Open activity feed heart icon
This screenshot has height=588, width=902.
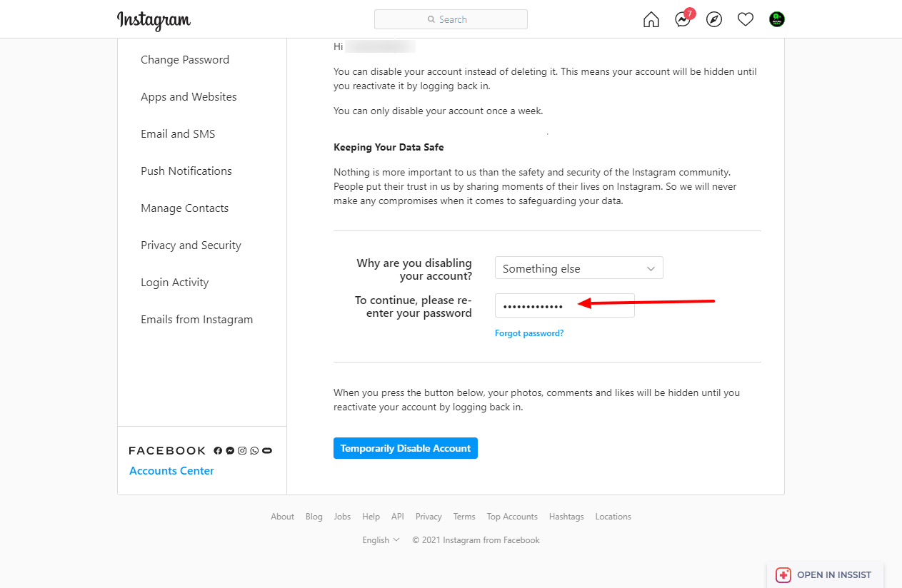click(x=746, y=19)
